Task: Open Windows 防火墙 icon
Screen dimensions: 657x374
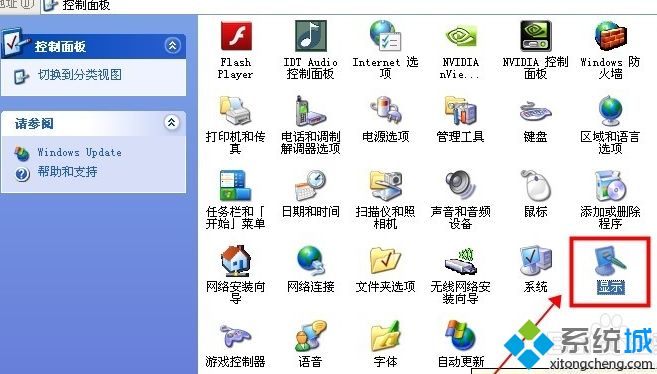Action: 610,36
